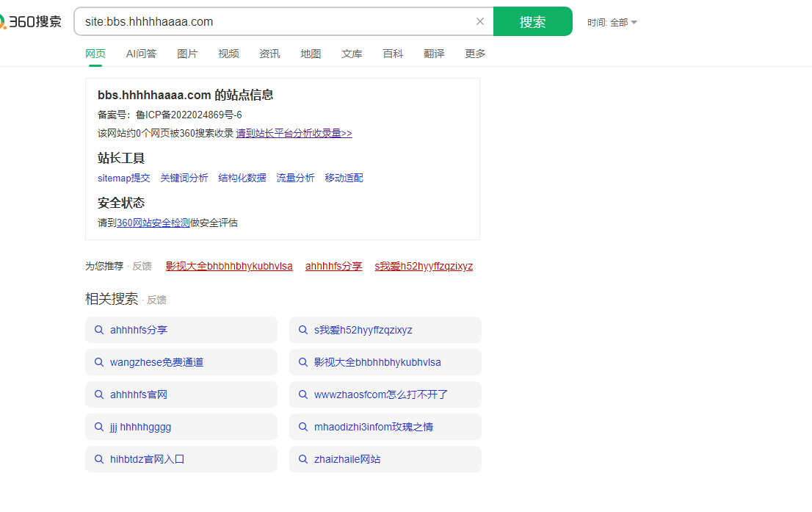This screenshot has height=512, width=812.
Task: Click the 相关搜索 heading
Action: tap(112, 299)
